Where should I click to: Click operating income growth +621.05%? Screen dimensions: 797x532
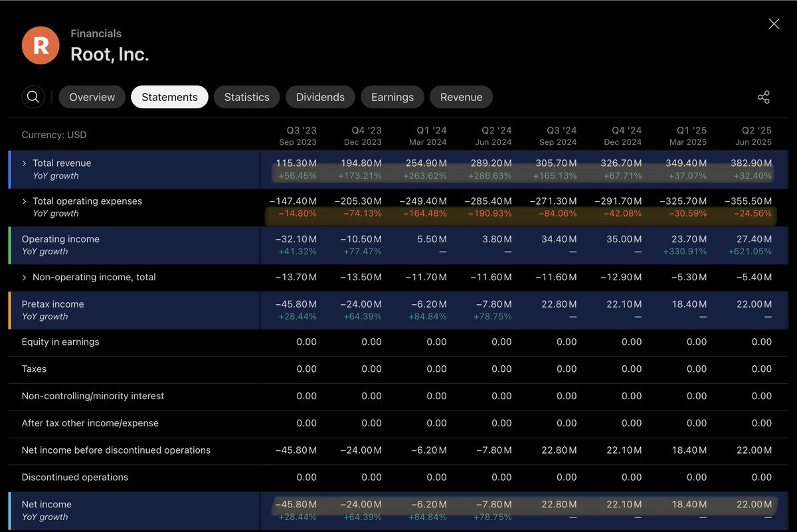click(751, 252)
